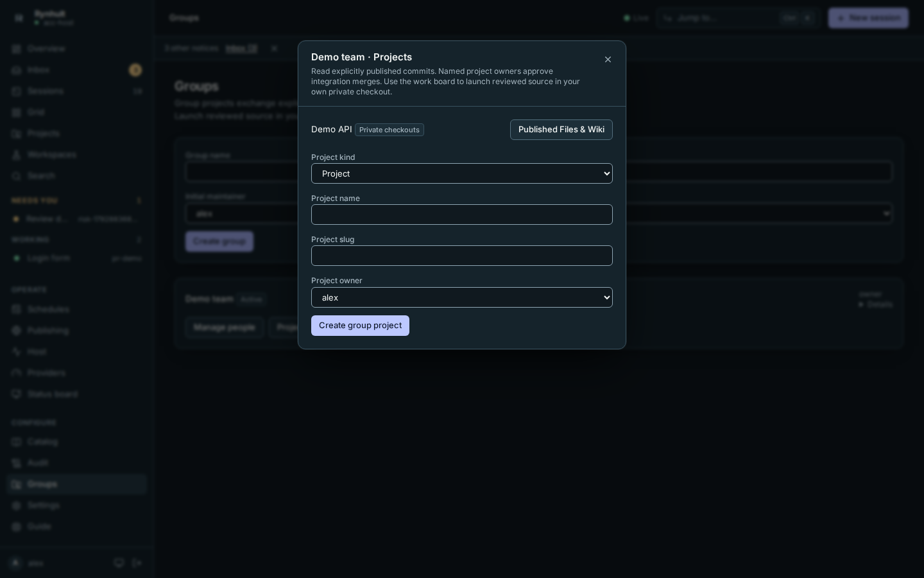Image resolution: width=924 pixels, height=578 pixels.
Task: Click the sign out icon
Action: click(x=137, y=563)
